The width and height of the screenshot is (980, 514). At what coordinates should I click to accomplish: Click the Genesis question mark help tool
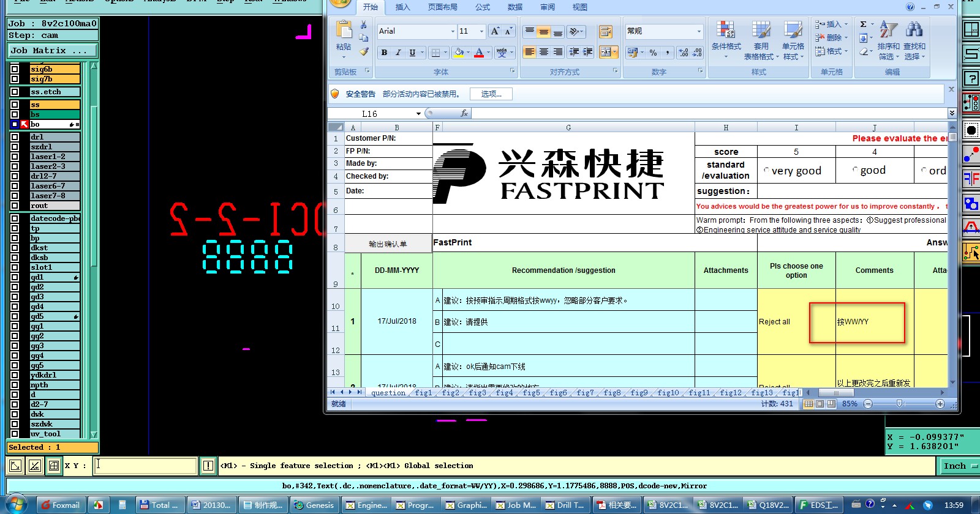click(x=972, y=78)
